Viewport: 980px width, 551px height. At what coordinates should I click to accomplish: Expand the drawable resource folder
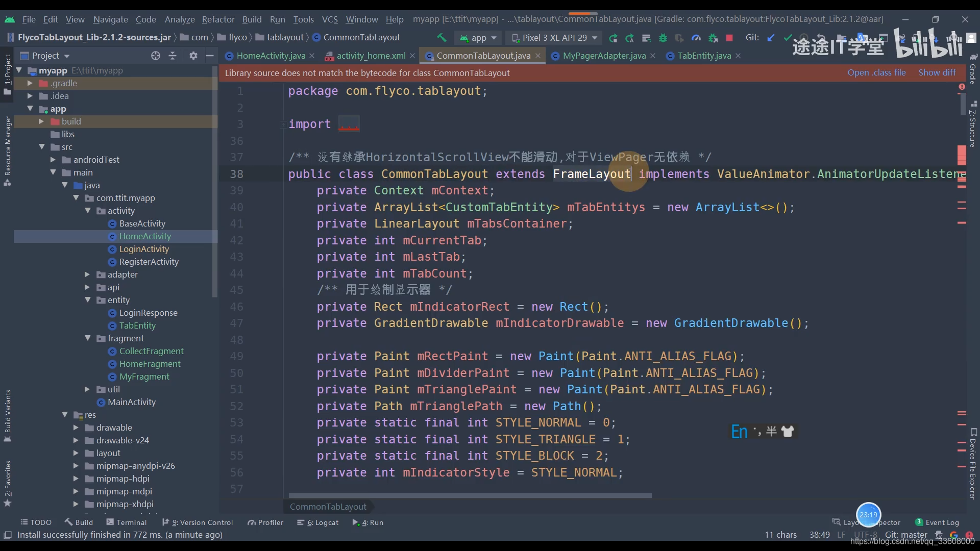76,428
